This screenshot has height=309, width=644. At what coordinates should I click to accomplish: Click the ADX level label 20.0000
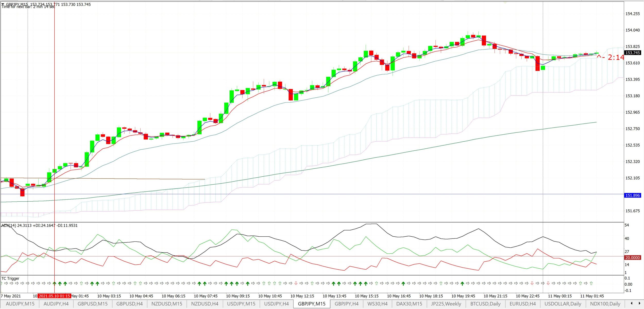pyautogui.click(x=633, y=258)
